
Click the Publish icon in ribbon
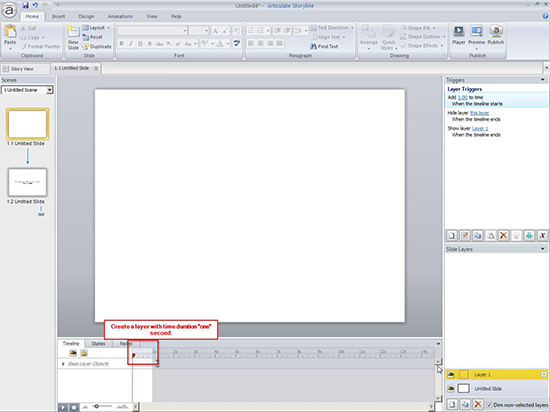(496, 32)
